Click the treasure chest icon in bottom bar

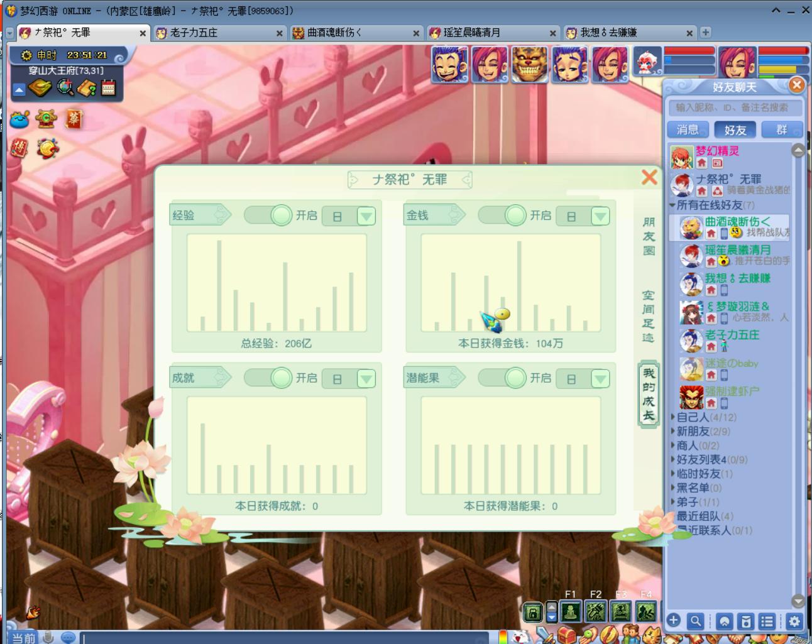click(567, 635)
